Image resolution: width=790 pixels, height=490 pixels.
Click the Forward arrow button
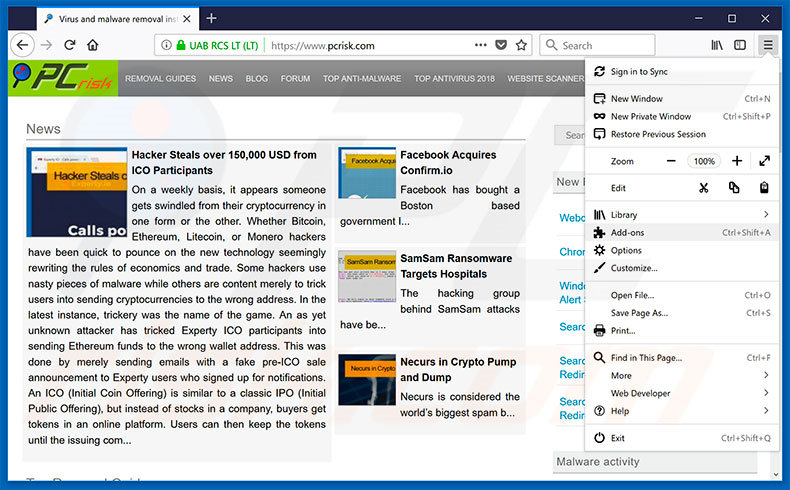point(46,45)
